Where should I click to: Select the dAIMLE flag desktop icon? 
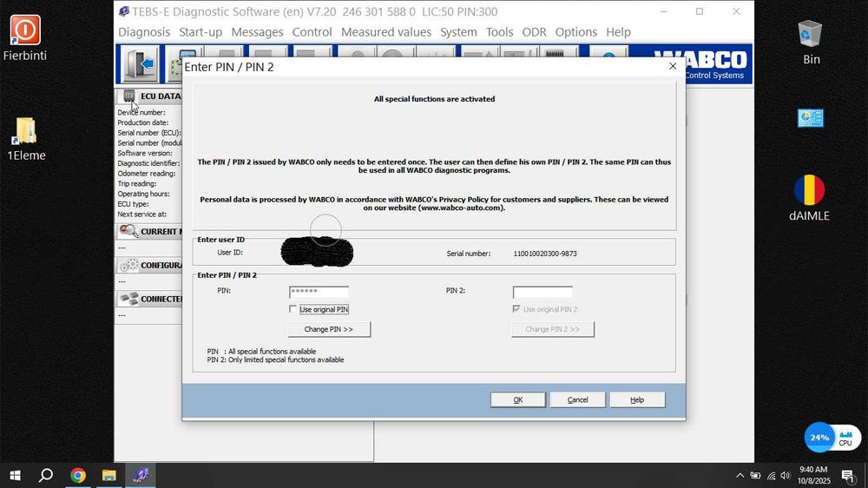809,198
